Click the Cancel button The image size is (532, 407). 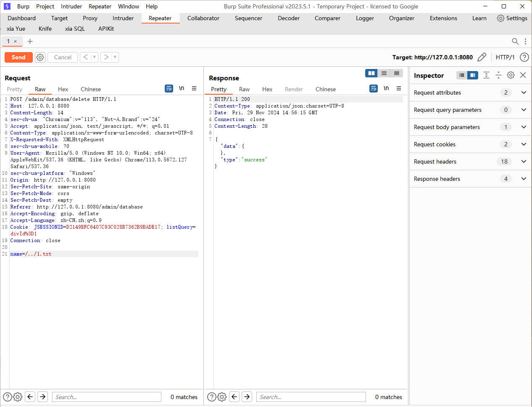coord(63,57)
